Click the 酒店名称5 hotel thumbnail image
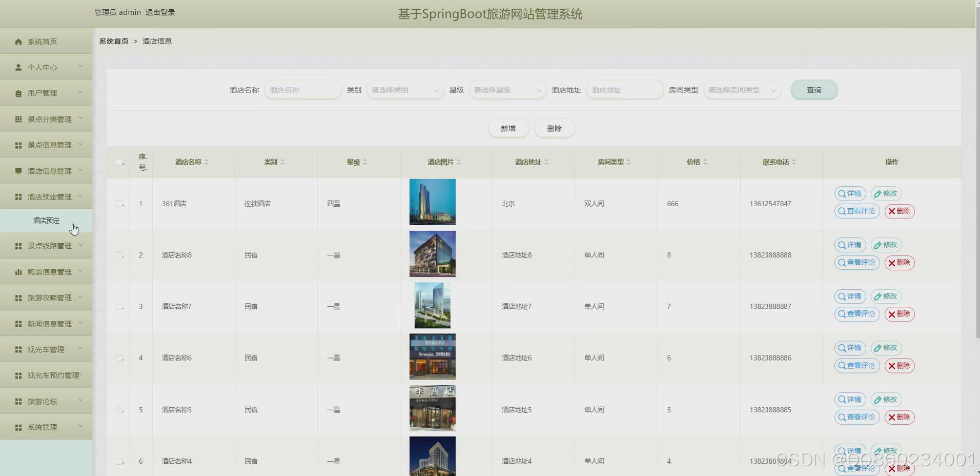980x476 pixels. pyautogui.click(x=432, y=408)
